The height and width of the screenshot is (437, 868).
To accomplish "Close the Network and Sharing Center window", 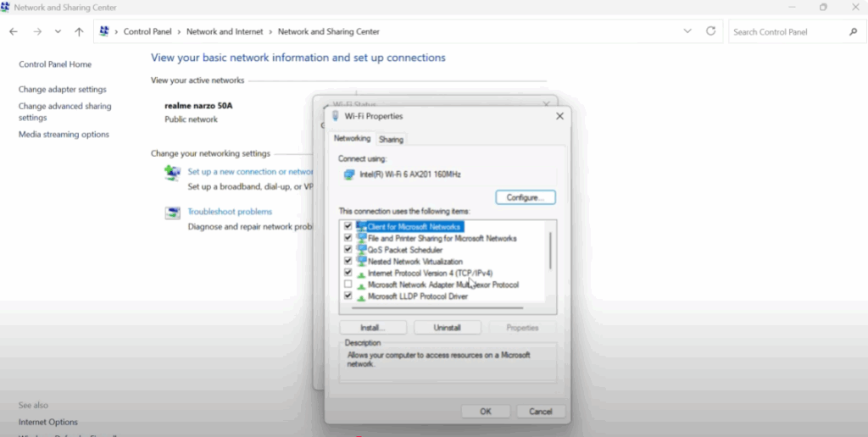I will tap(854, 7).
